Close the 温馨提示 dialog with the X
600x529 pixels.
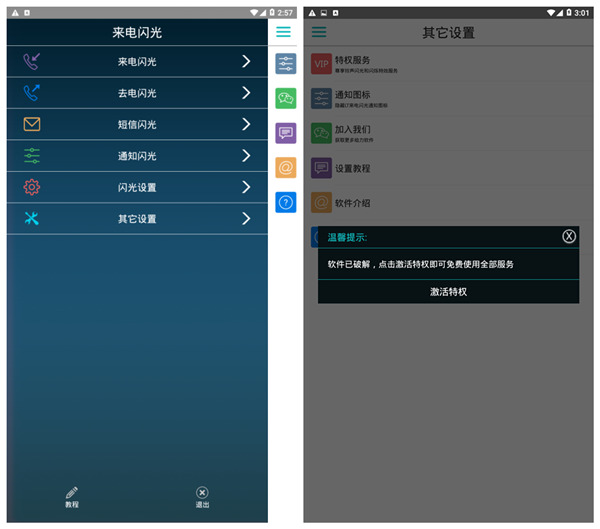[569, 237]
